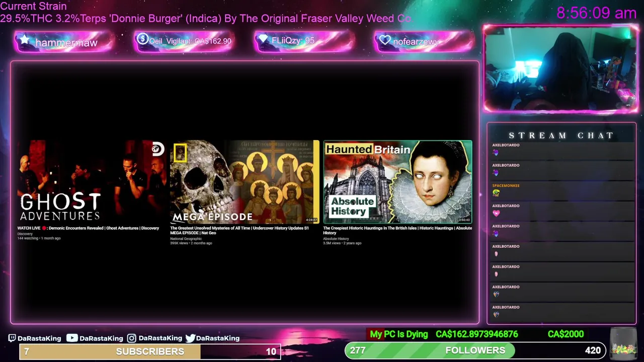Click the 'STREAM CHAT' header
This screenshot has height=362, width=644.
coord(561,135)
